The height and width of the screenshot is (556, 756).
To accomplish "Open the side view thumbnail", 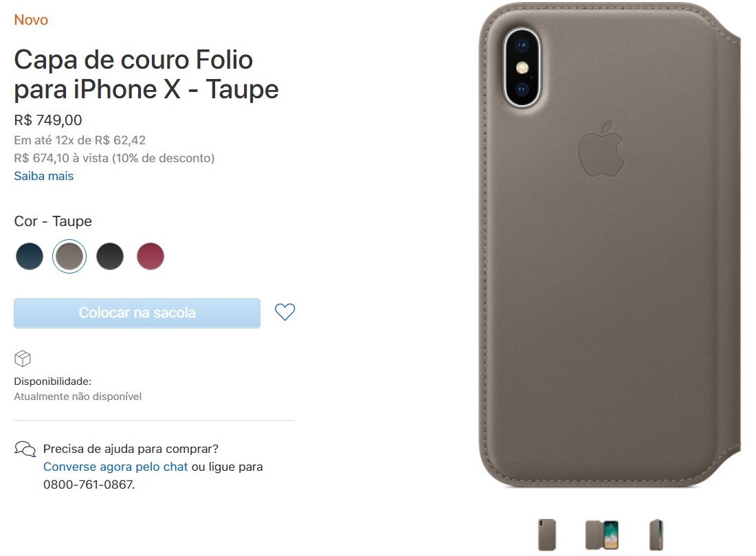I will point(656,534).
